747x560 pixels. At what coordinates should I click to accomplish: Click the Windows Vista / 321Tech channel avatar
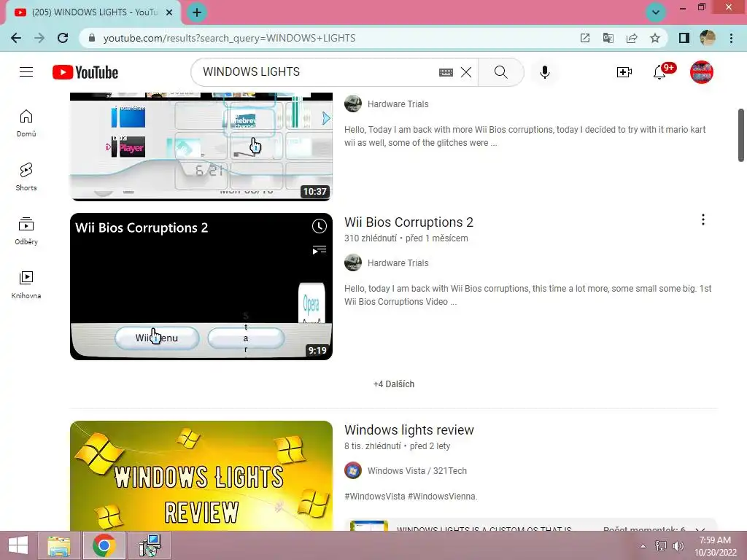click(353, 470)
